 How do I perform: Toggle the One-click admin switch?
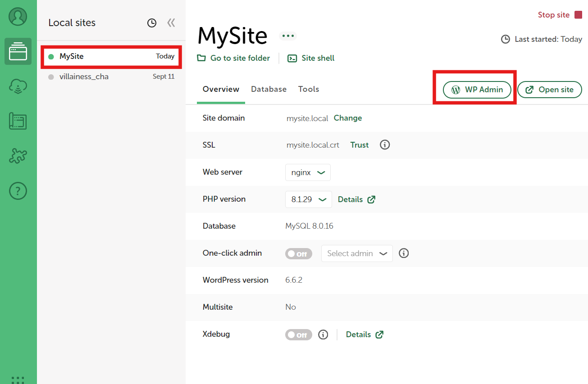click(x=299, y=254)
